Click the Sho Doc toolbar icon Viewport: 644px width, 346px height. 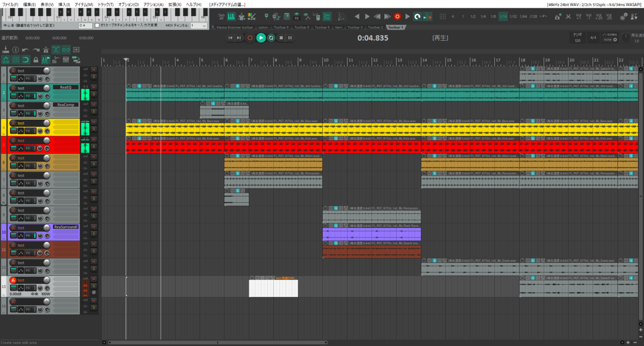click(x=327, y=17)
